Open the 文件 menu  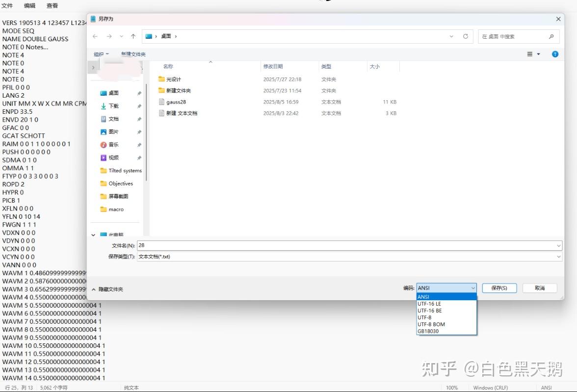7,5
